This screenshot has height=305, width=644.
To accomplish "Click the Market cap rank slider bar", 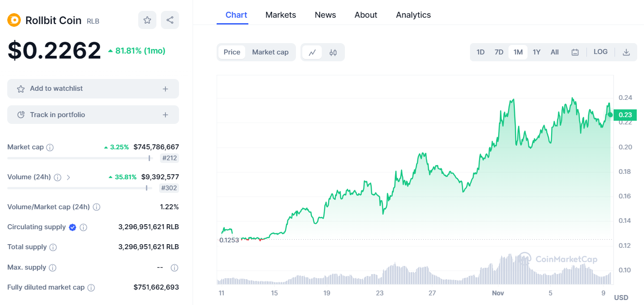I will [80, 158].
